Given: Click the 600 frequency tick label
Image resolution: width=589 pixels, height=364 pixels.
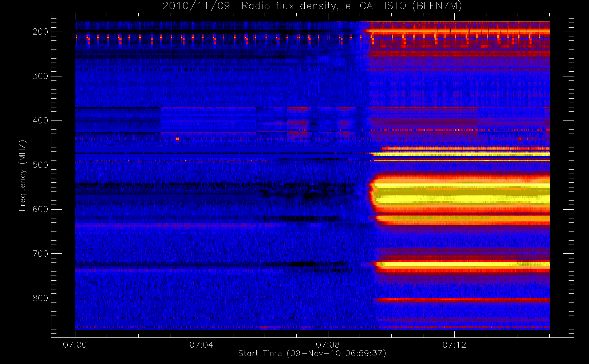Looking at the screenshot, I should pyautogui.click(x=40, y=209).
